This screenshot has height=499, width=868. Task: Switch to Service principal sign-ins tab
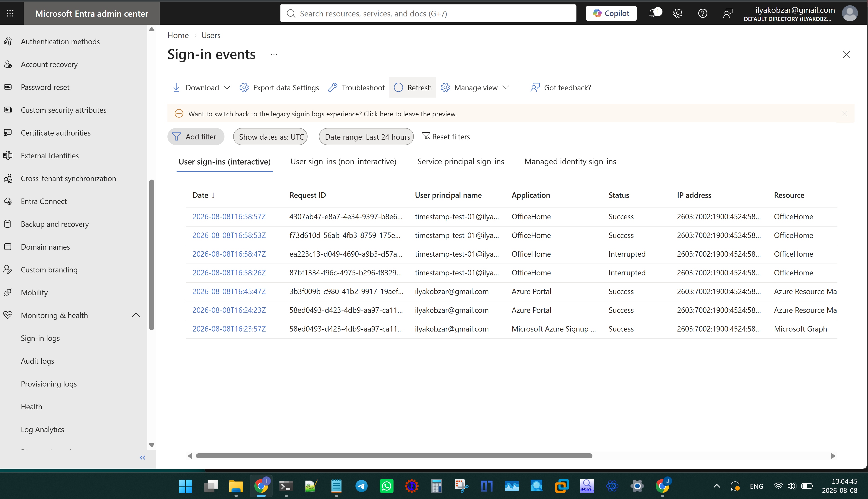click(460, 162)
